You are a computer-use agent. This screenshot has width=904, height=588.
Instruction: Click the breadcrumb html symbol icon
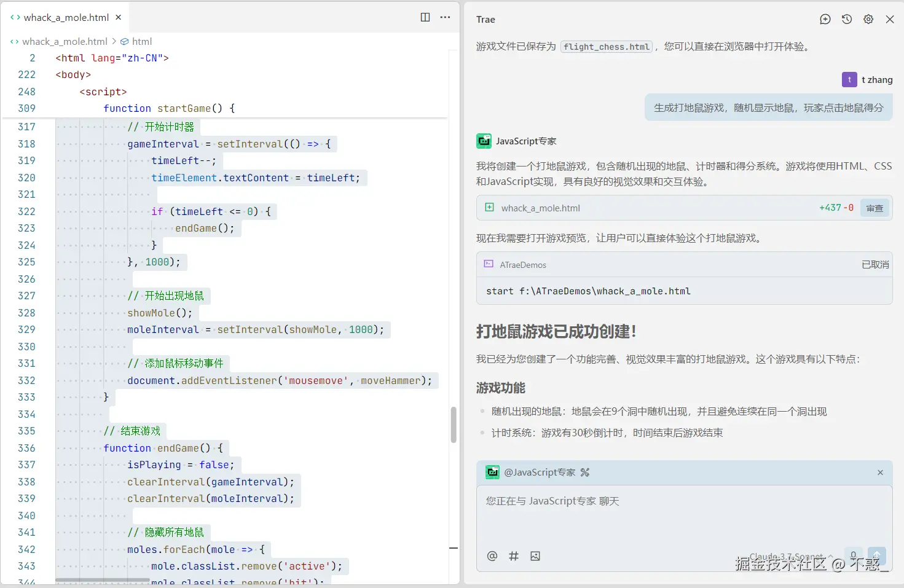click(x=125, y=41)
